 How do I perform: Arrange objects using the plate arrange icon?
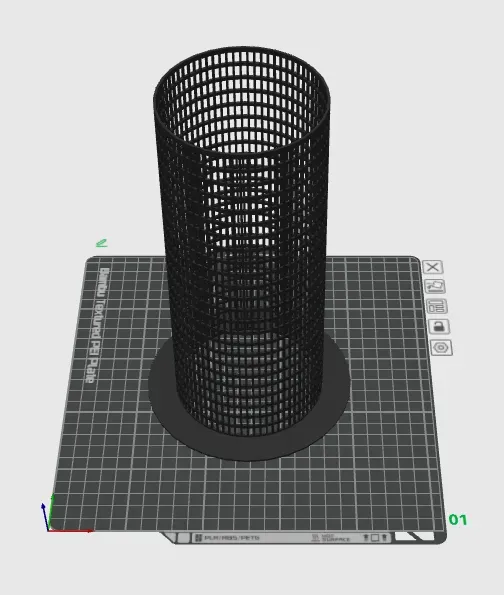[x=437, y=307]
